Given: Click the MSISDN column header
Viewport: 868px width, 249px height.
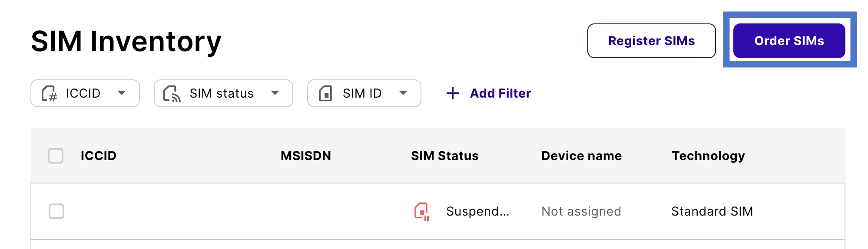Looking at the screenshot, I should tap(306, 156).
